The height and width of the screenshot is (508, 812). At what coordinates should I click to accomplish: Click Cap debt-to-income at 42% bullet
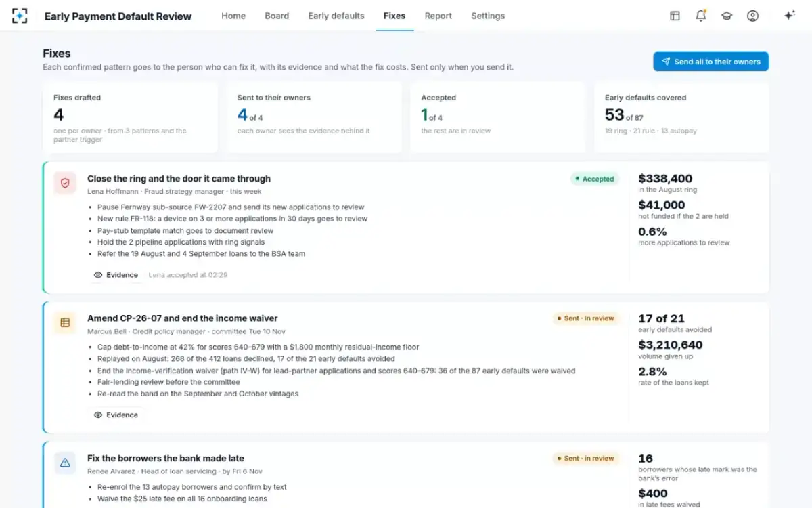(258, 347)
